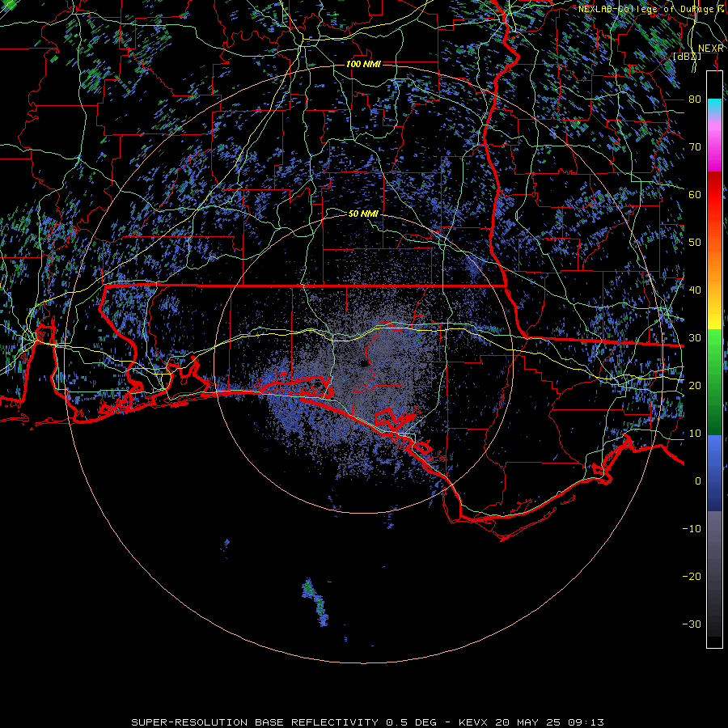Click the "100 NMI" range ring label
The width and height of the screenshot is (728, 728).
tap(363, 64)
